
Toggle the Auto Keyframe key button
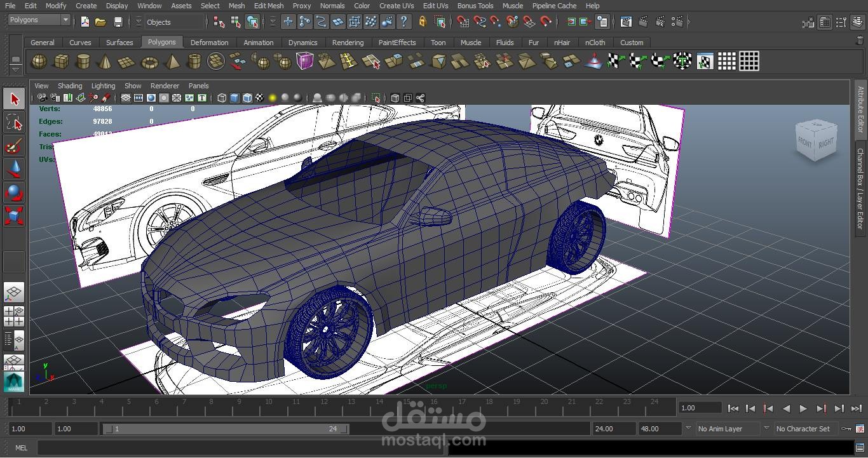846,429
